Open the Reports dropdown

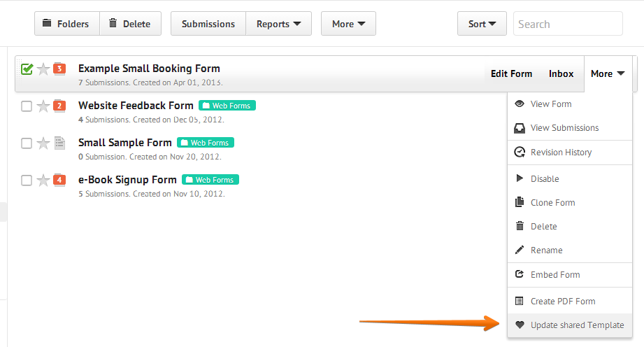pos(278,24)
